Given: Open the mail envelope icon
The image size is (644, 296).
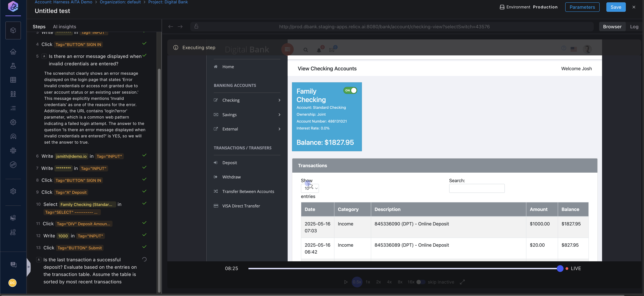Looking at the screenshot, I should coord(332,50).
